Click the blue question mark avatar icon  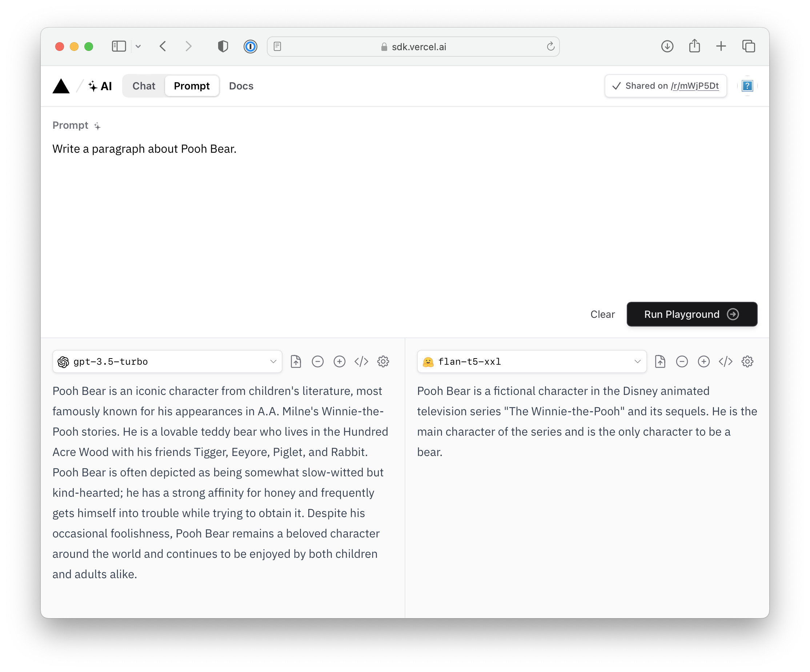tap(747, 86)
